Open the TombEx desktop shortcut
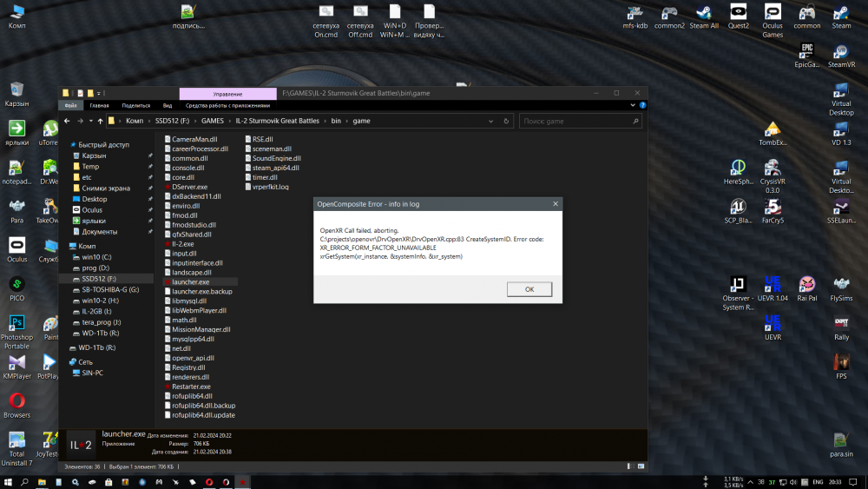The image size is (868, 489). point(773,134)
